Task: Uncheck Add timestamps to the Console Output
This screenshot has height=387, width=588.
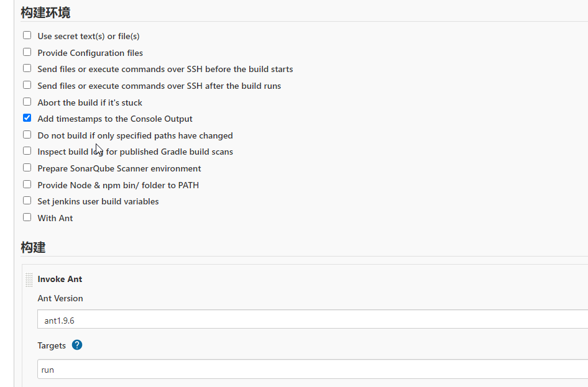Action: coord(27,118)
